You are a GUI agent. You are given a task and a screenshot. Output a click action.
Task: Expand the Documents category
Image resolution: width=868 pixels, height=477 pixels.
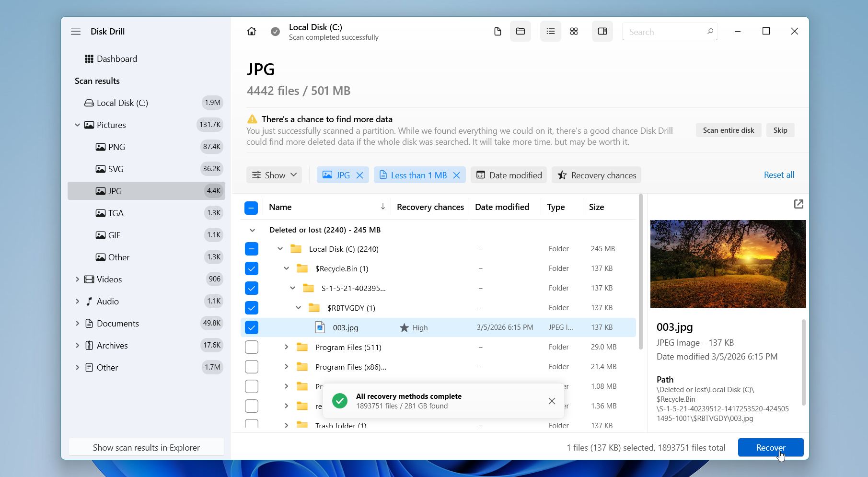(x=77, y=324)
